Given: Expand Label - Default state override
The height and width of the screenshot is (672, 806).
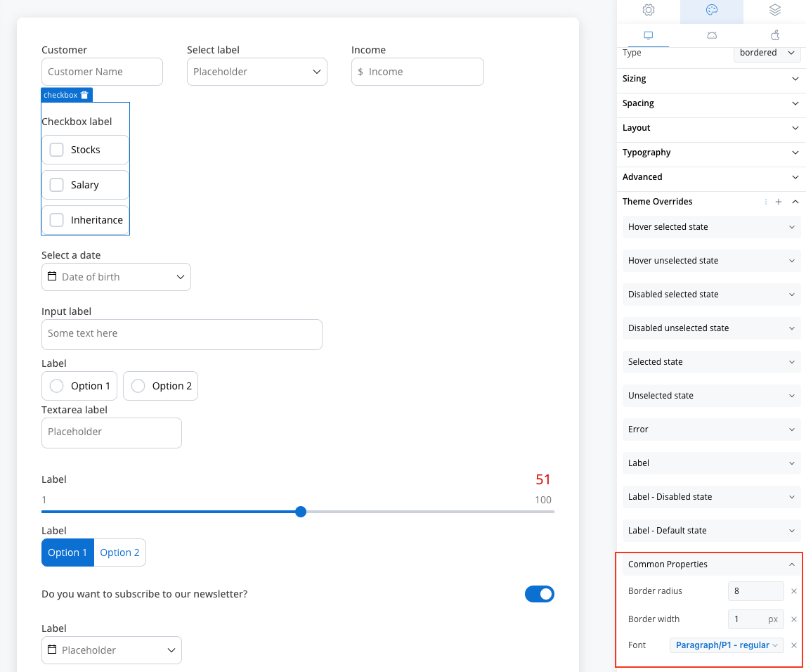Looking at the screenshot, I should point(711,531).
